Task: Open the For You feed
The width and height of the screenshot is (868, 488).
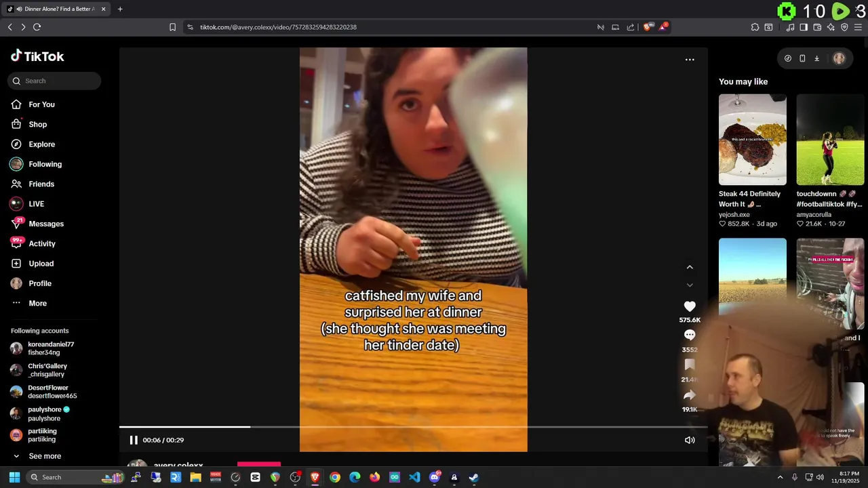Action: [x=41, y=104]
